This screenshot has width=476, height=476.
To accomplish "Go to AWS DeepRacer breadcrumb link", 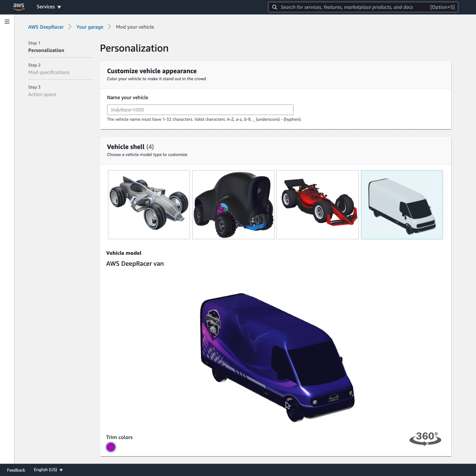I will point(46,27).
